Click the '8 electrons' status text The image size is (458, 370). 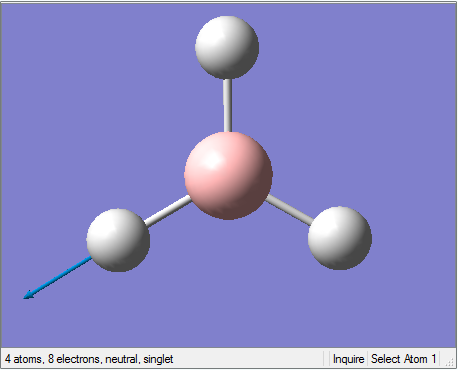[x=74, y=359]
